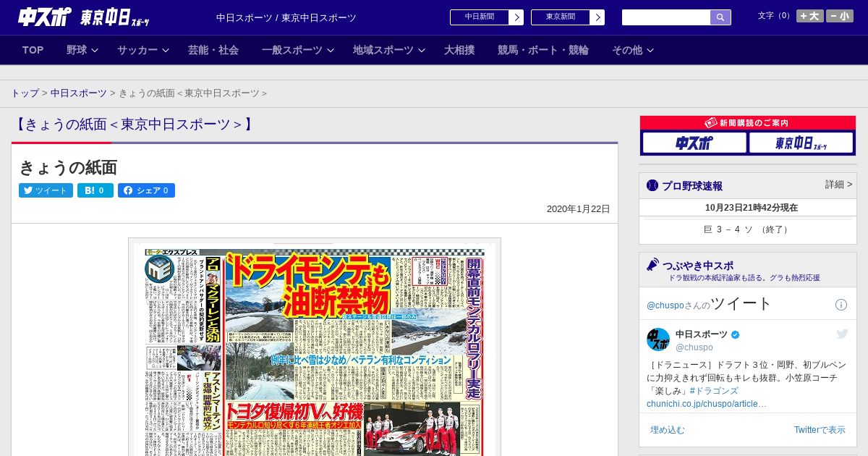Click the 2020年1月22日 date text
The height and width of the screenshot is (456, 868).
[579, 209]
